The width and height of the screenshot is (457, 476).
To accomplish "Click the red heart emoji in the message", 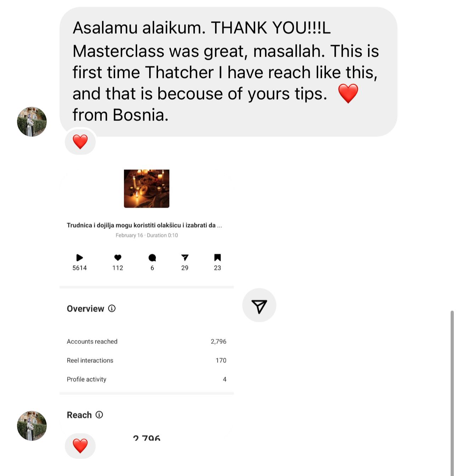I will (x=348, y=93).
